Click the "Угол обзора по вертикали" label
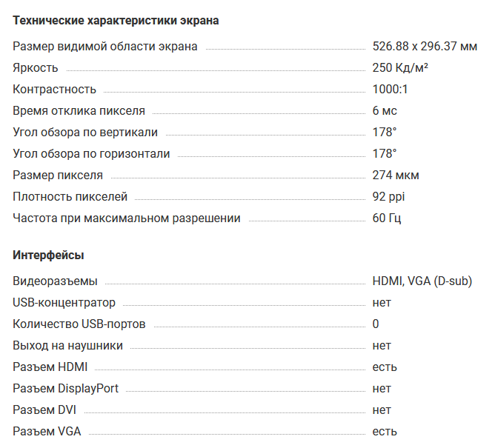 coord(85,133)
